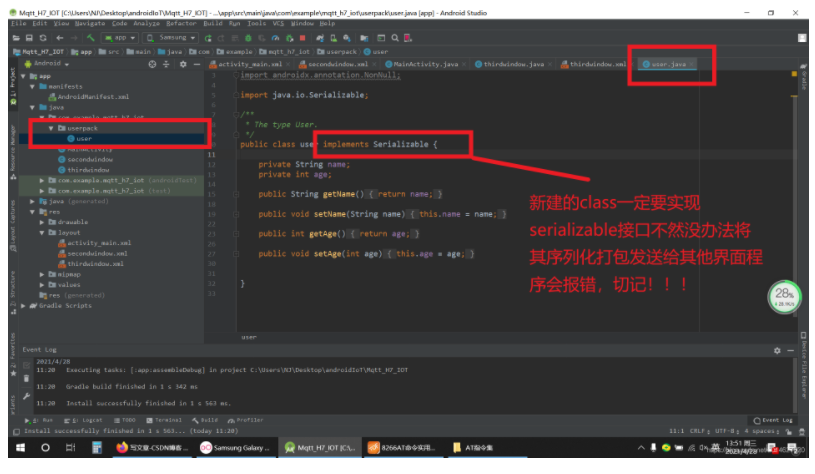Open the Firefox CSDN taskbar item
Viewport: 815px width, 474px height.
click(x=152, y=447)
